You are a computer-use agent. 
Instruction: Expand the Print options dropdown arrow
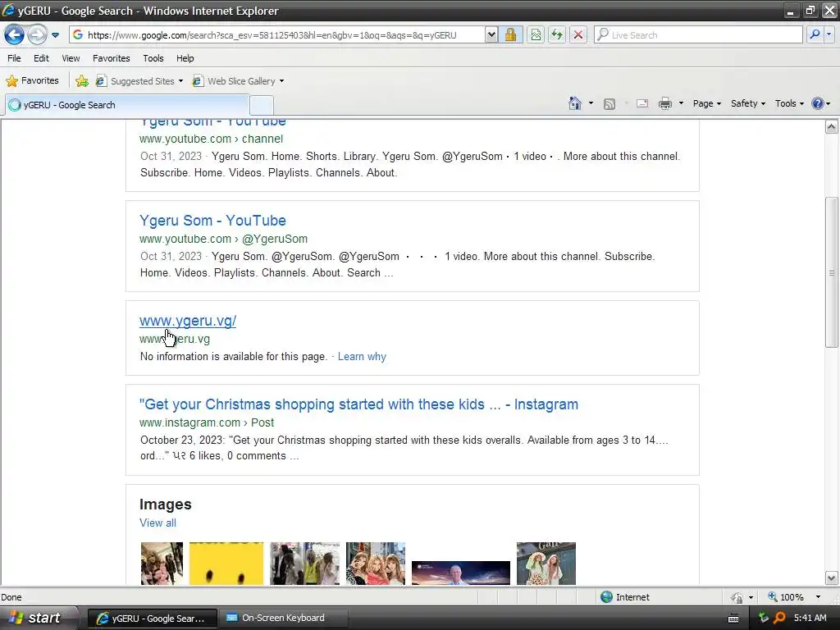click(681, 103)
